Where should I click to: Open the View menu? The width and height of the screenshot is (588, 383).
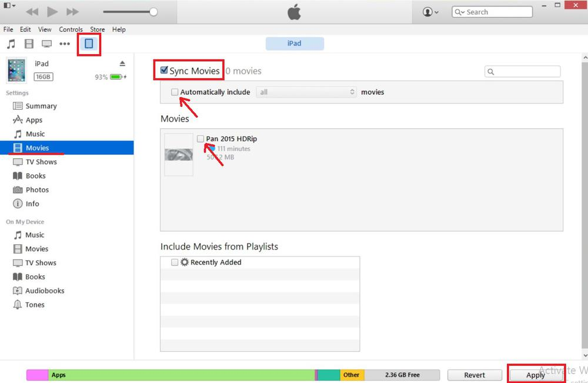[45, 29]
